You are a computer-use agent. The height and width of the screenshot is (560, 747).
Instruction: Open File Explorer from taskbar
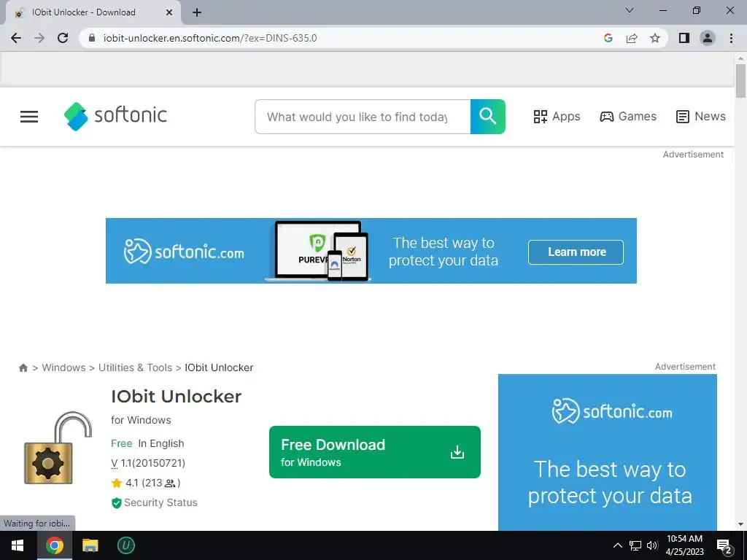90,545
